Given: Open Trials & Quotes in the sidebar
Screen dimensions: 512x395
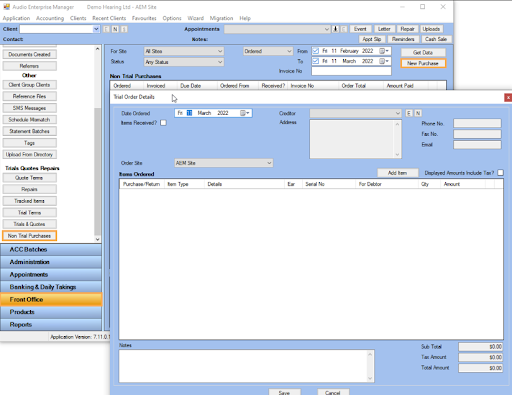Looking at the screenshot, I should (30, 224).
